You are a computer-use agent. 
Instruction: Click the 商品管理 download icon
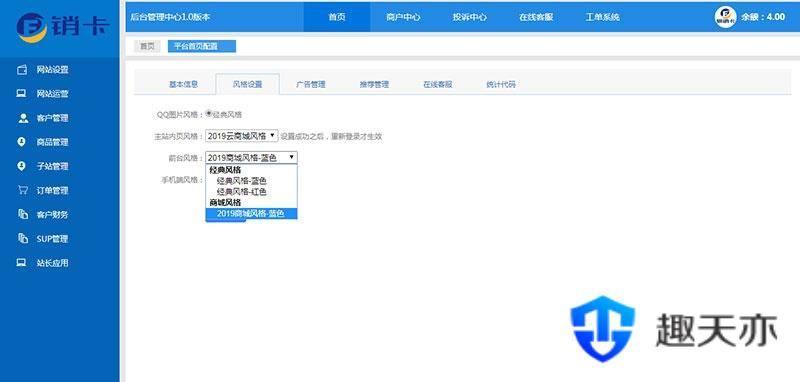tap(21, 142)
